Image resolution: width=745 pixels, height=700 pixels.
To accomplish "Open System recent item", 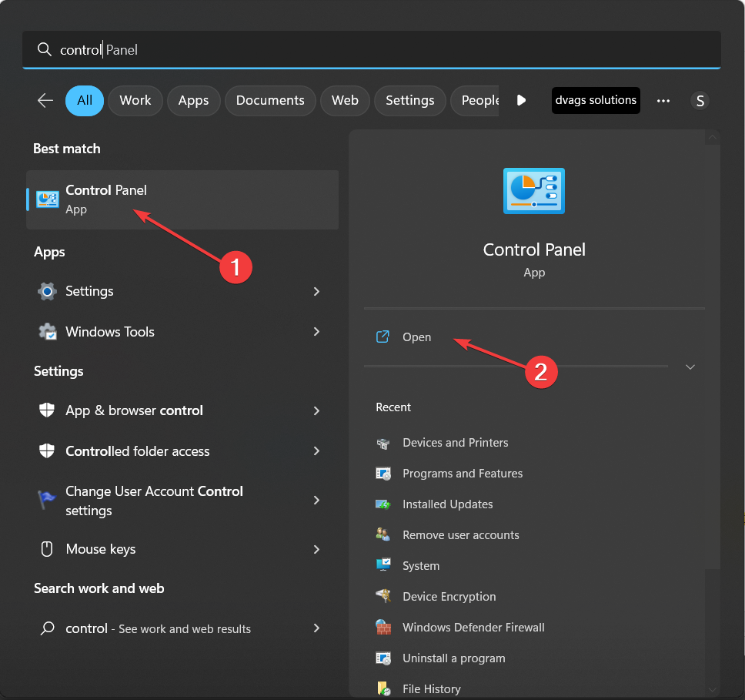I will coord(421,566).
